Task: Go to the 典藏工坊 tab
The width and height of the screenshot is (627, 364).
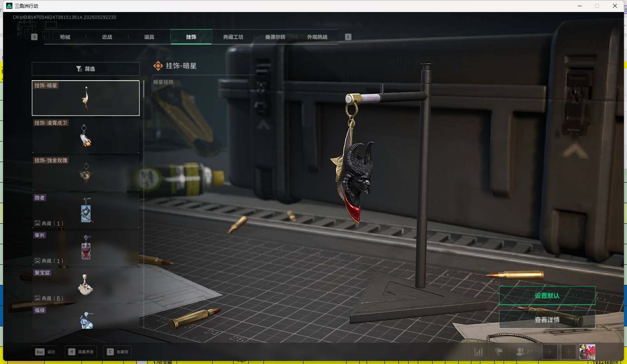Action: click(x=233, y=37)
